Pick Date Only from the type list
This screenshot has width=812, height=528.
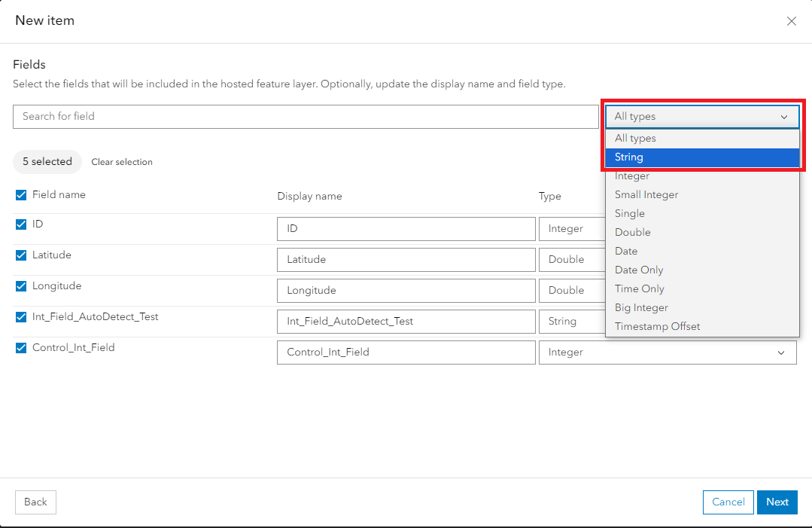(639, 270)
